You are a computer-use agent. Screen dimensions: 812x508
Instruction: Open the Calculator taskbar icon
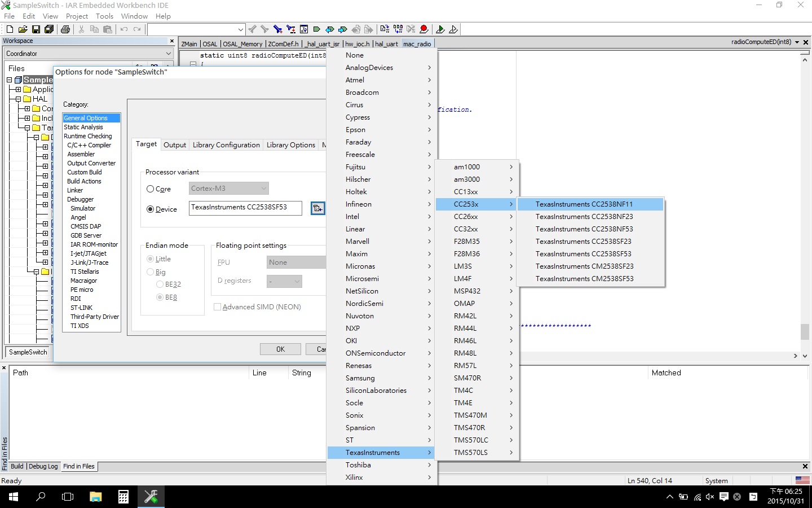[123, 497]
